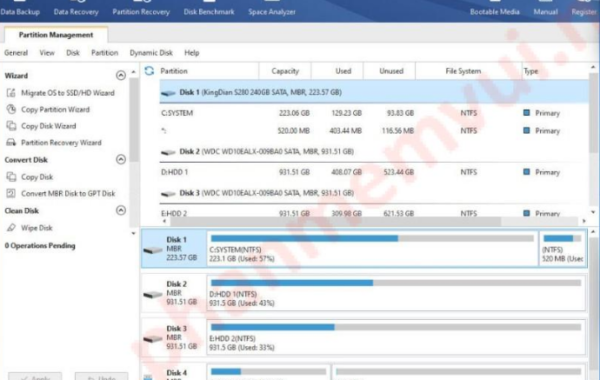
Task: Click Disk 2 drive icon in list
Action: (x=168, y=152)
